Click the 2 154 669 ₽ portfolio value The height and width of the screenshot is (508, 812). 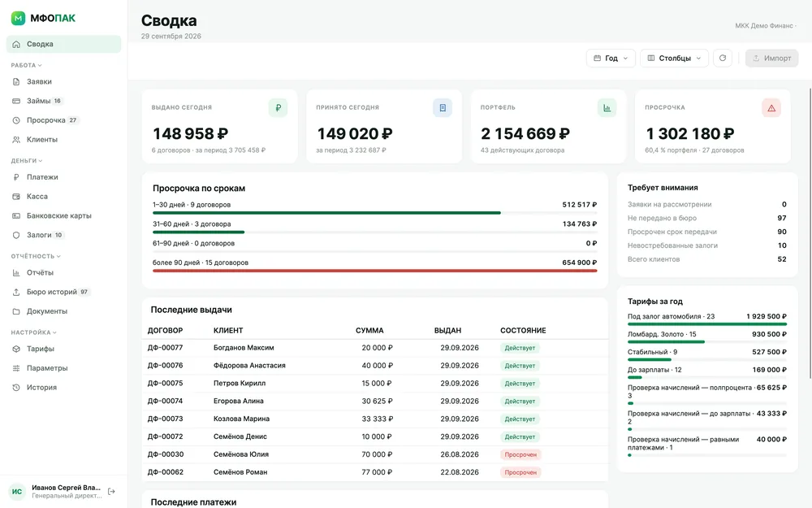(x=525, y=134)
